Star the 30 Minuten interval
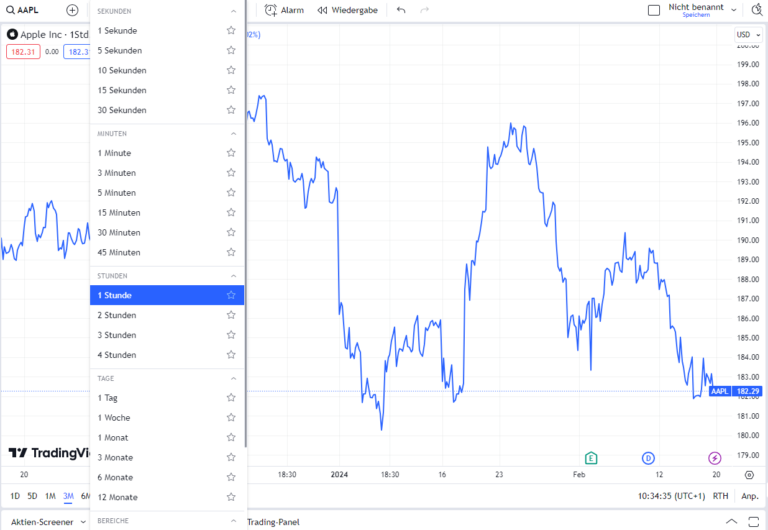This screenshot has height=530, width=768. [x=231, y=232]
